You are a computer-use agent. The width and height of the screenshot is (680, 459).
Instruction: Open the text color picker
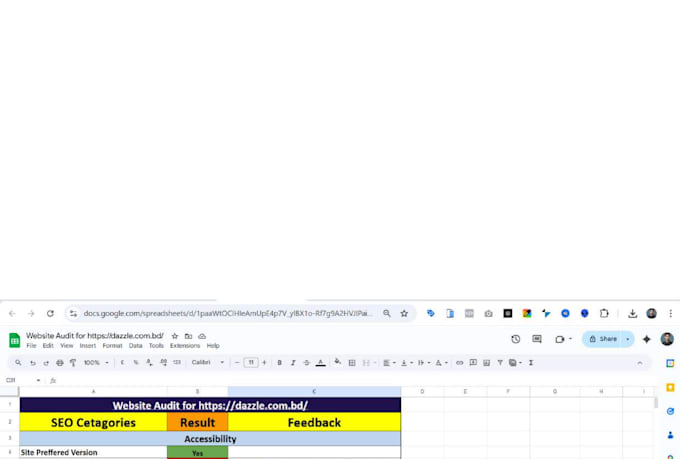[x=320, y=363]
